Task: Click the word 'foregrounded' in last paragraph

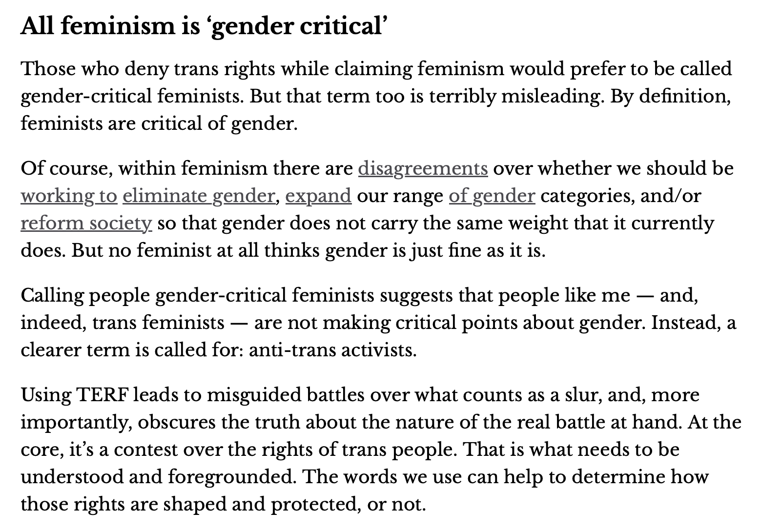Action: pos(232,477)
